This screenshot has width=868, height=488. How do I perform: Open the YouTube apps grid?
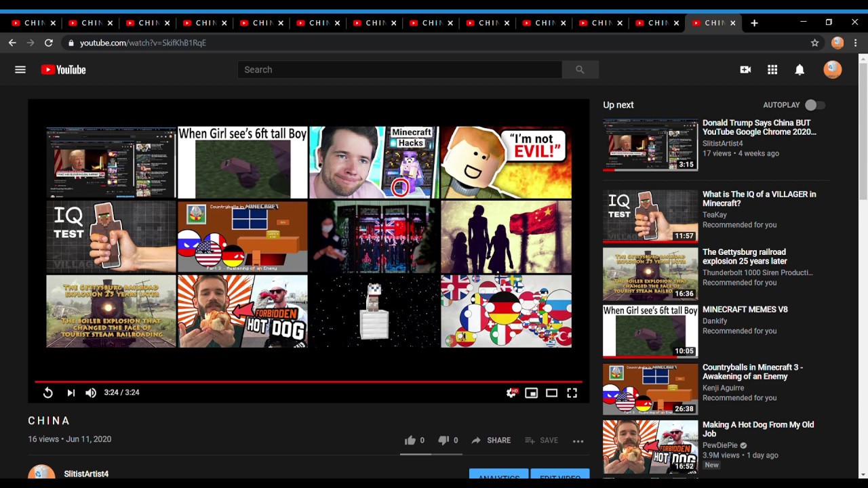click(x=772, y=69)
